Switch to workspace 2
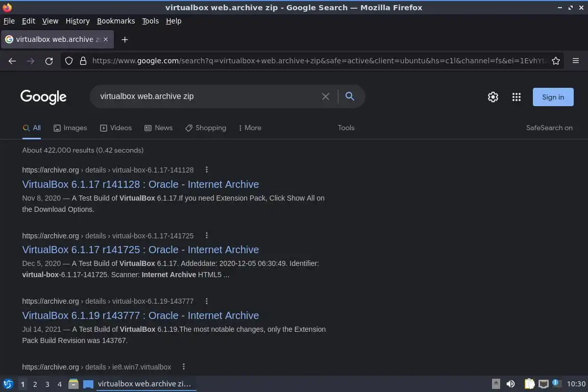The image size is (588, 392). (35, 384)
